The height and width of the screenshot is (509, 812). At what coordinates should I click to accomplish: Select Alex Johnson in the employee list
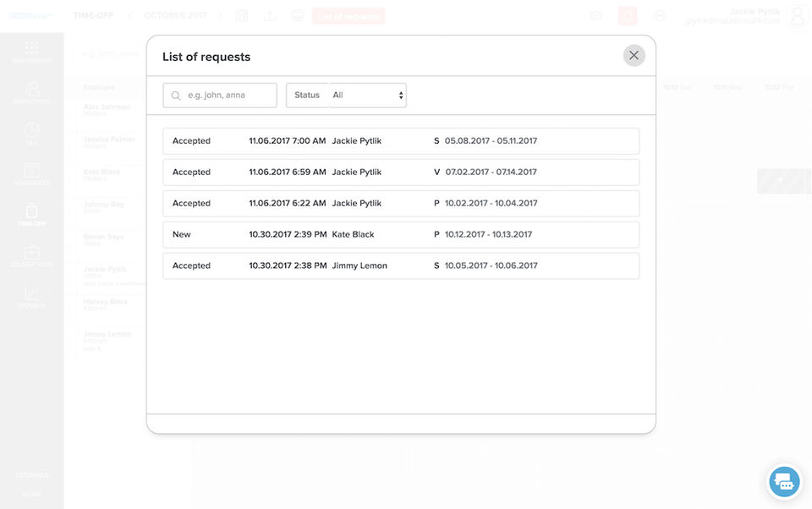point(107,107)
